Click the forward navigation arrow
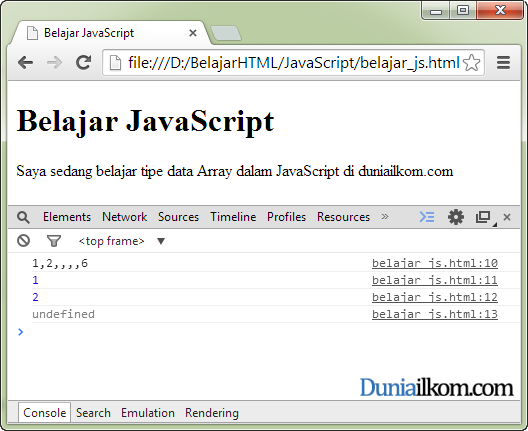The image size is (528, 431). click(x=54, y=63)
